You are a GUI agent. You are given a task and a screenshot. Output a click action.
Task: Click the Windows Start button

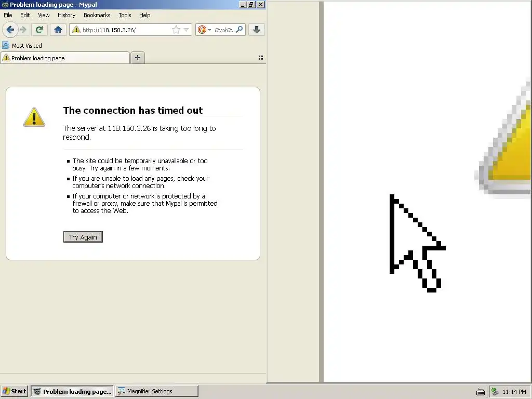(x=14, y=391)
